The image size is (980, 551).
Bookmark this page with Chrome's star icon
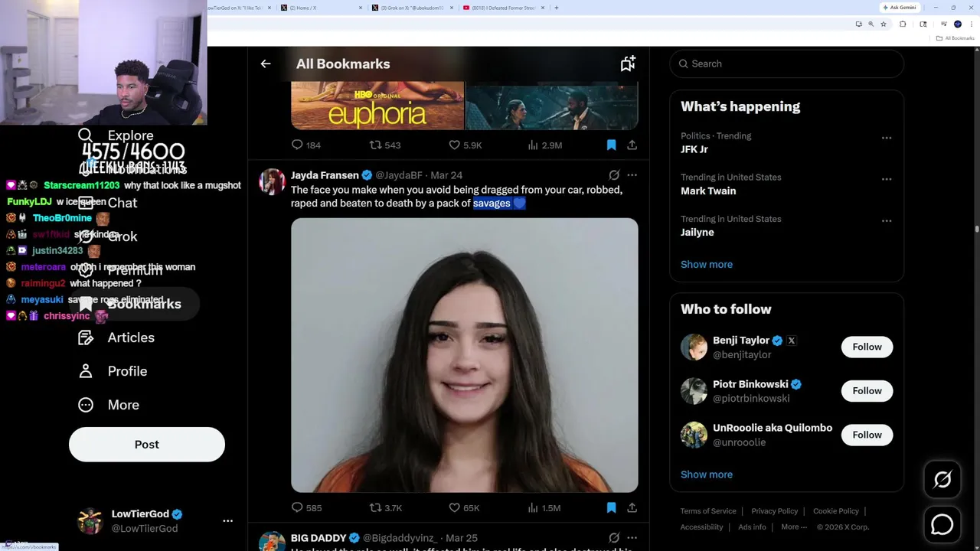tap(884, 24)
